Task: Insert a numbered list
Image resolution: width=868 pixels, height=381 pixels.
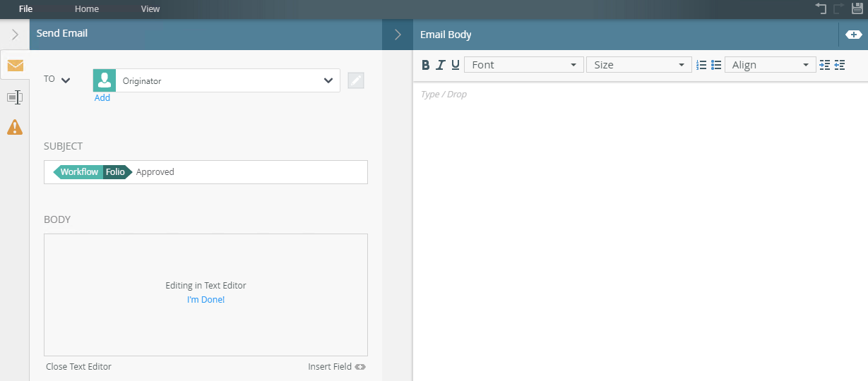Action: coord(701,65)
